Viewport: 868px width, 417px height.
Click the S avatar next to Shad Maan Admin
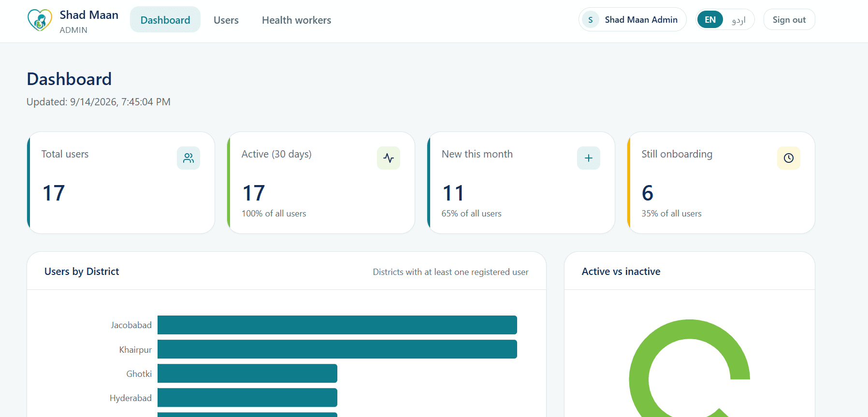[x=591, y=20]
